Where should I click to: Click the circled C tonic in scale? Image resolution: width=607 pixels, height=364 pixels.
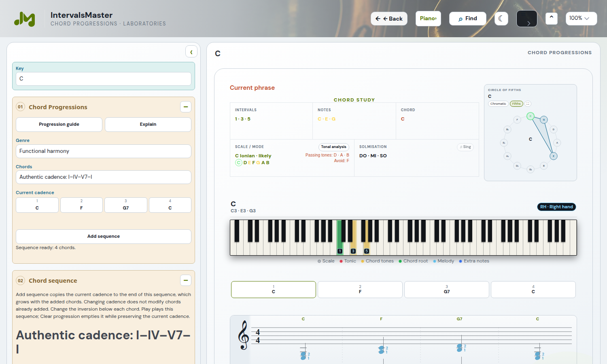(239, 163)
